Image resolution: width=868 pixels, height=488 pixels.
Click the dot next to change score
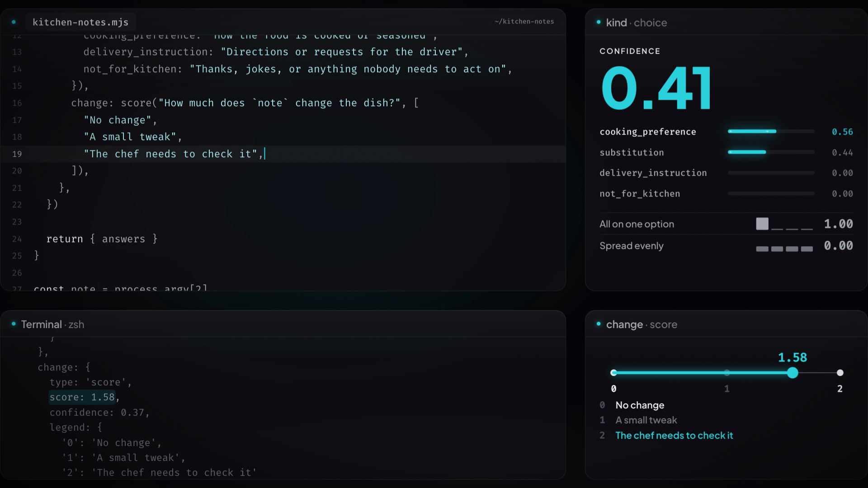click(599, 324)
